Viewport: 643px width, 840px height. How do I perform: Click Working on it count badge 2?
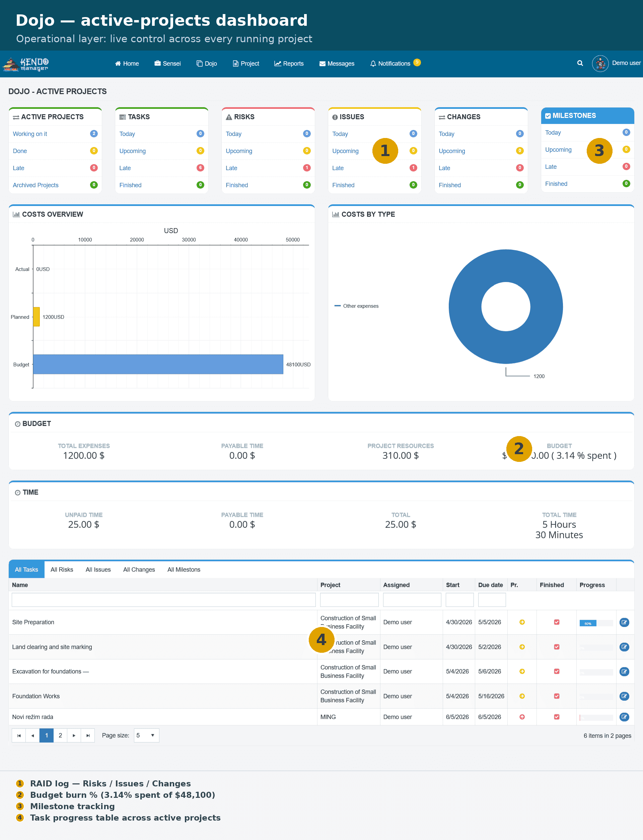pyautogui.click(x=94, y=134)
